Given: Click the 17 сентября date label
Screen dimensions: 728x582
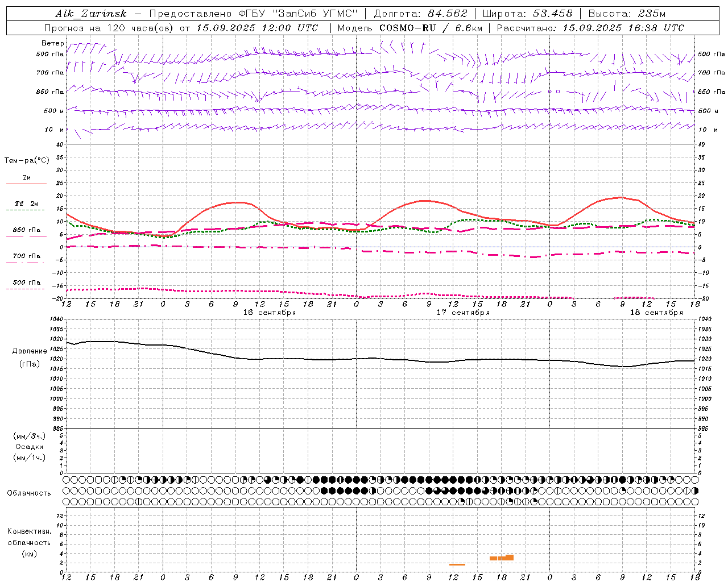Looking at the screenshot, I should click(x=463, y=313).
